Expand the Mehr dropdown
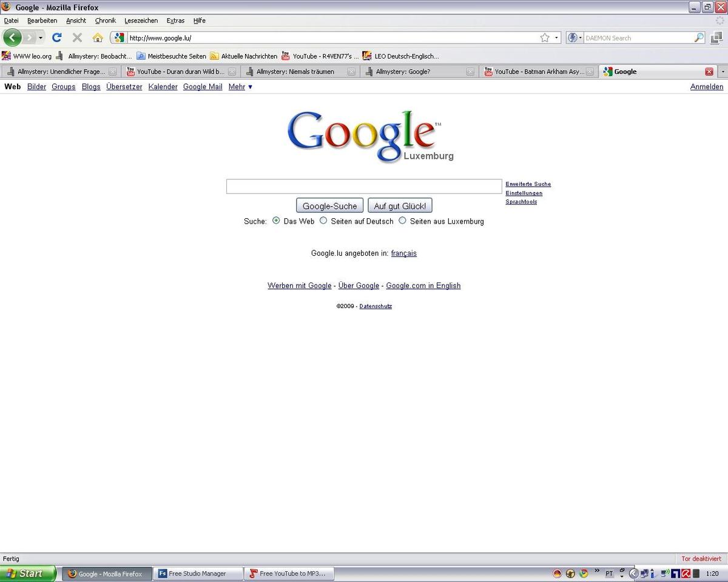This screenshot has height=582, width=728. click(240, 87)
